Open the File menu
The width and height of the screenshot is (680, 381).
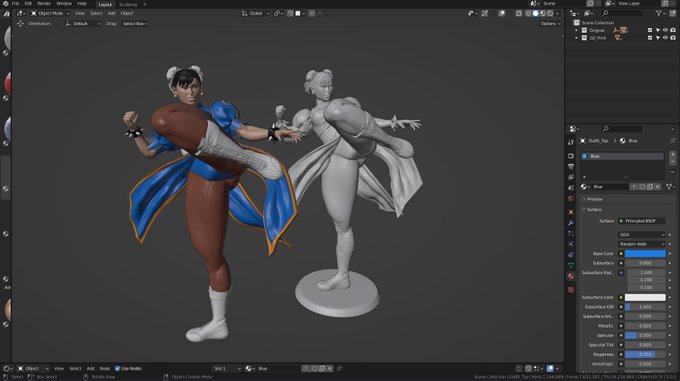click(x=16, y=3)
